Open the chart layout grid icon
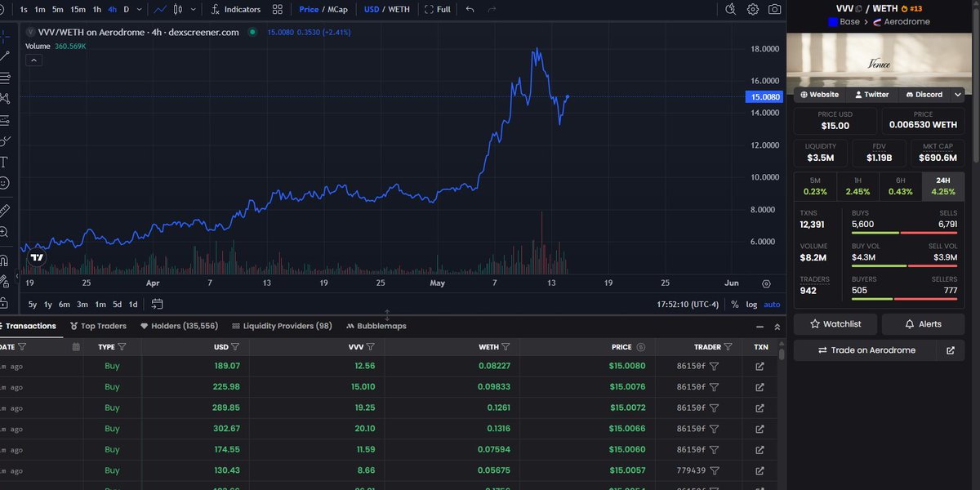This screenshot has width=980, height=490. [x=278, y=10]
